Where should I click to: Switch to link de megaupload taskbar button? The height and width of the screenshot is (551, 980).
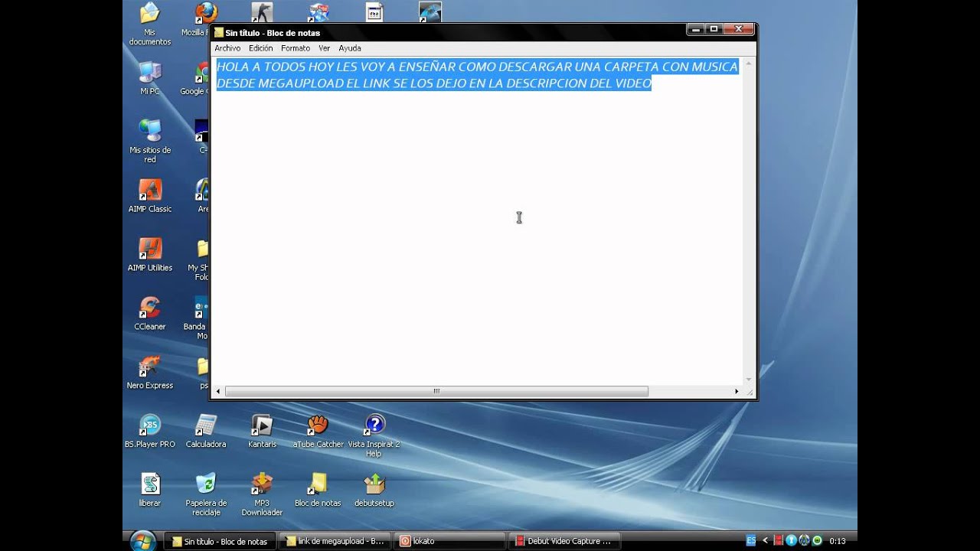[335, 541]
